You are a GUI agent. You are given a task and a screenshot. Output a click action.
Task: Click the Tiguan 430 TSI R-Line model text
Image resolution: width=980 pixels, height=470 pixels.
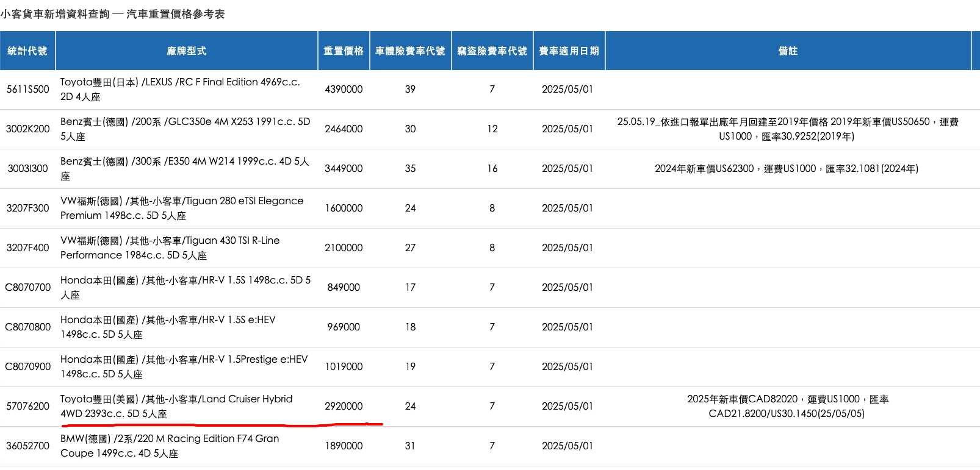170,247
